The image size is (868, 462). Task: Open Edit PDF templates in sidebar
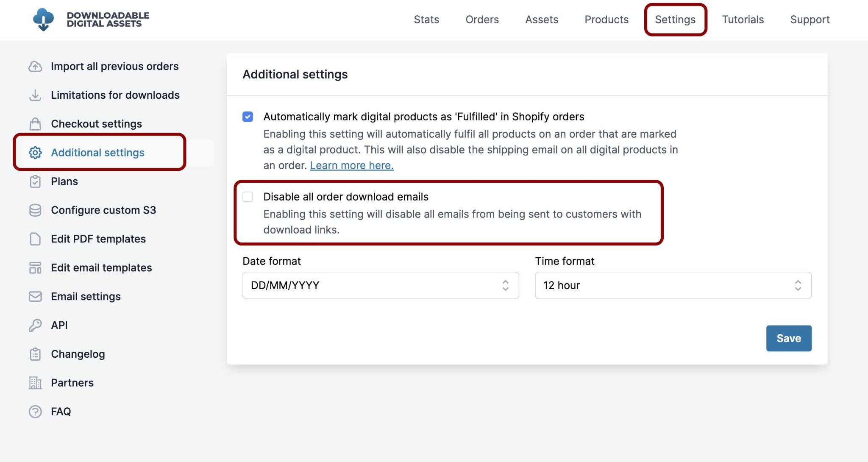pos(98,239)
